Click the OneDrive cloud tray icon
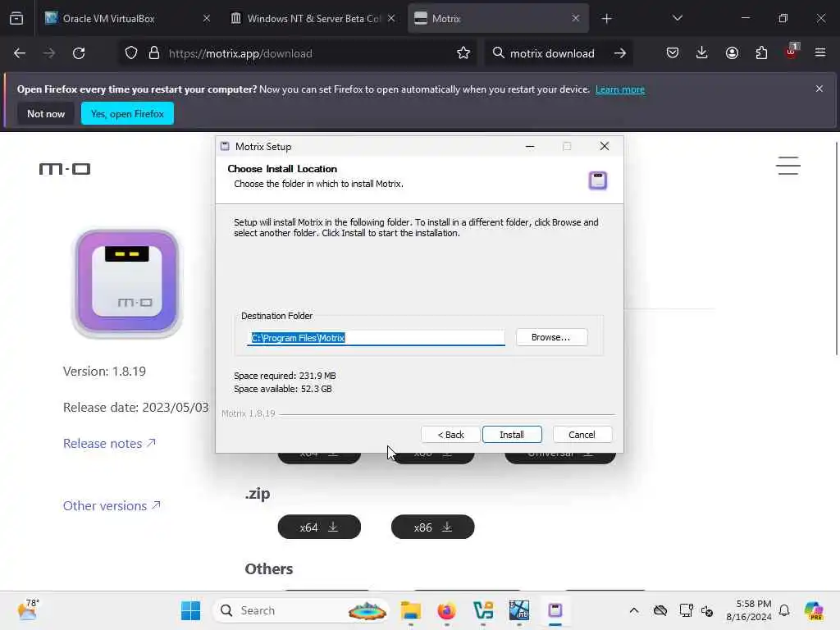 tap(660, 610)
